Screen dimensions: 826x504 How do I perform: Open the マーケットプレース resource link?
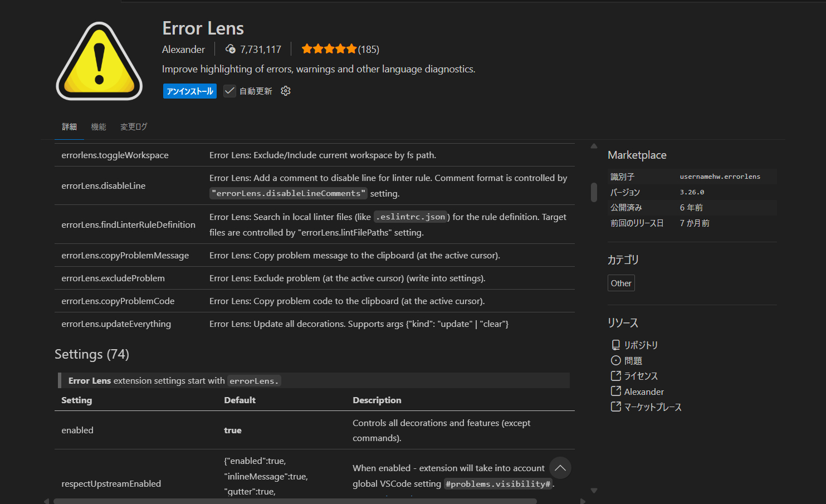tap(653, 408)
